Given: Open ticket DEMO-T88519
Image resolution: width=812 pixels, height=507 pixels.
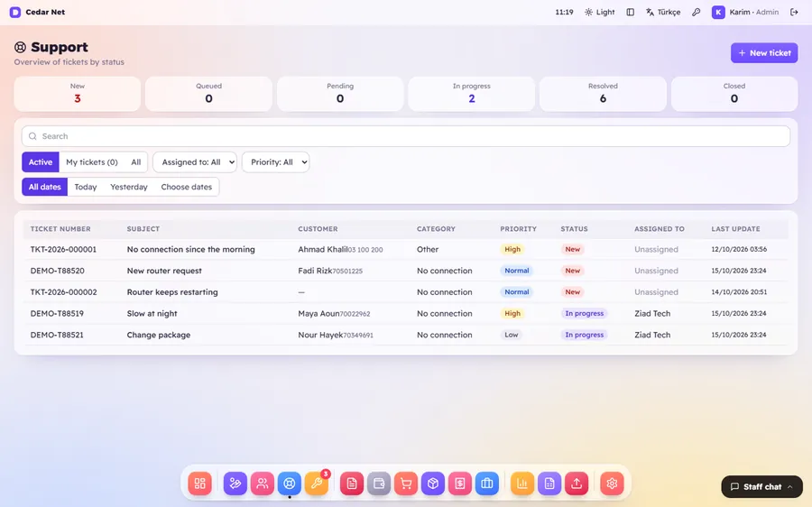Looking at the screenshot, I should pos(57,313).
